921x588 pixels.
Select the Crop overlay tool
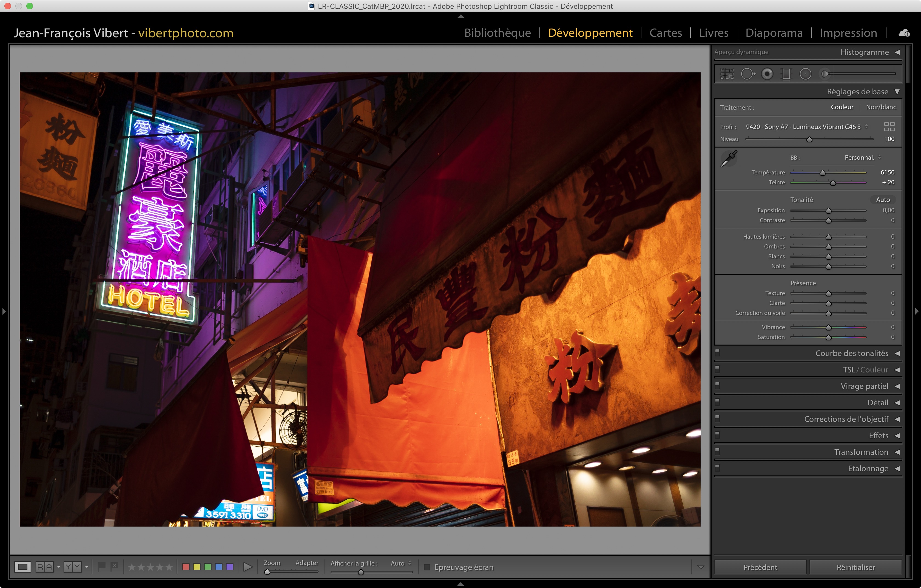point(727,74)
